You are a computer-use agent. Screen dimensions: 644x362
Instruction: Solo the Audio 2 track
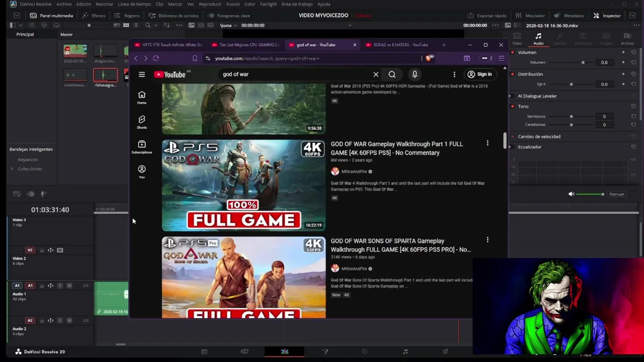[x=60, y=320]
